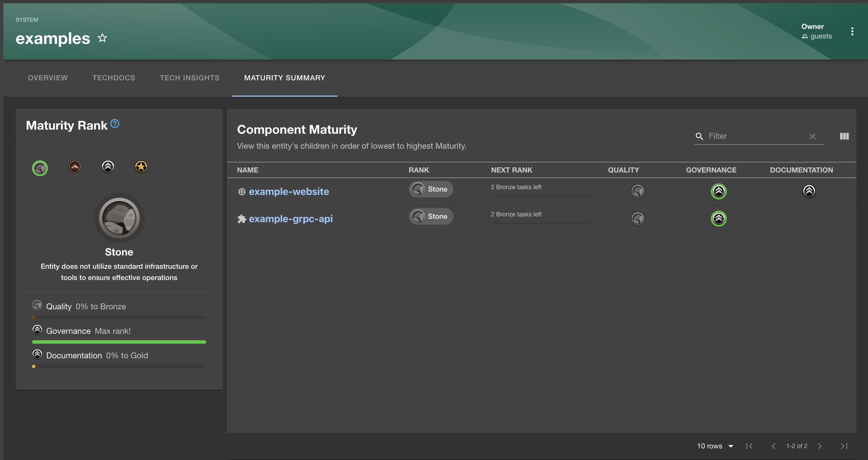Select the Bronze rank badge

tap(74, 167)
